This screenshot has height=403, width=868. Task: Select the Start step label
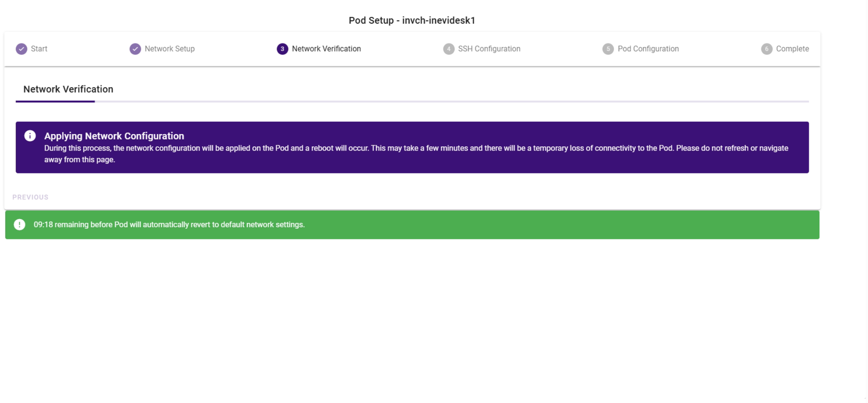click(x=39, y=49)
